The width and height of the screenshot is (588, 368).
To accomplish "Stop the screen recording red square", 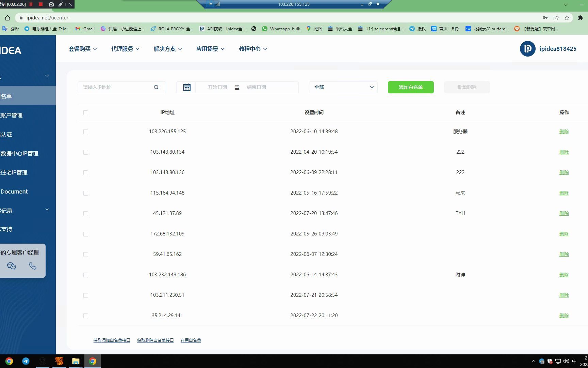I will click(40, 4).
